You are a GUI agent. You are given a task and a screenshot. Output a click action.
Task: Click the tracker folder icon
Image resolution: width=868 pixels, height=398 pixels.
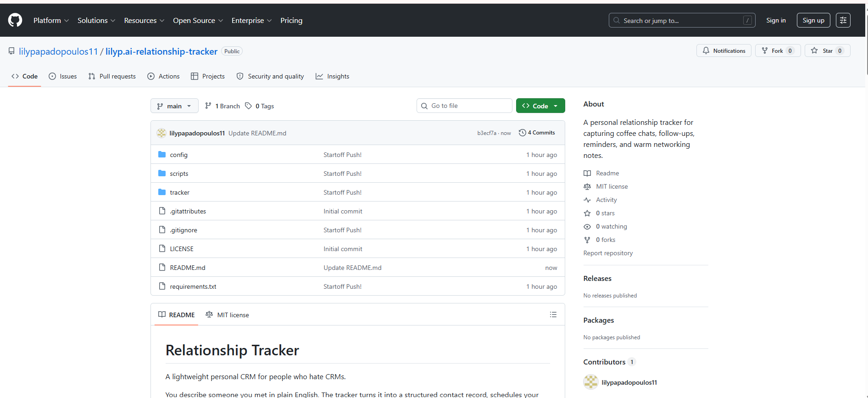[162, 192]
